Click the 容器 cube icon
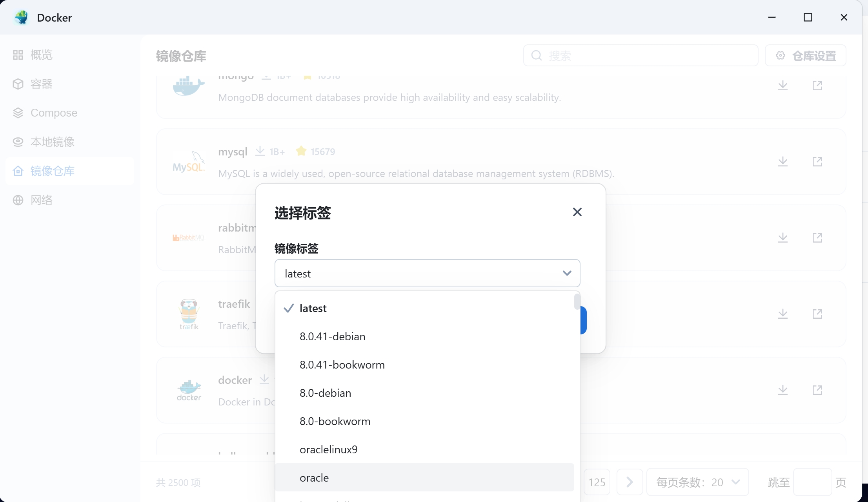Screen dimensions: 868x502 (18, 84)
